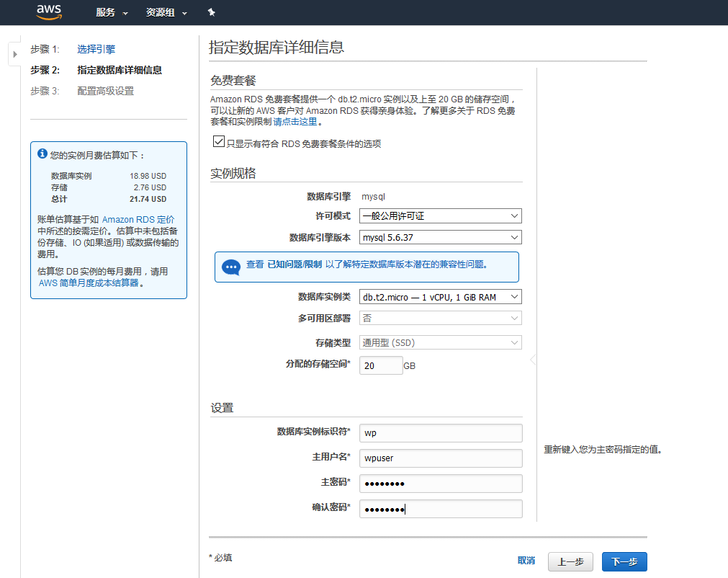Image resolution: width=728 pixels, height=578 pixels.
Task: Click the 取消 link
Action: click(x=526, y=561)
